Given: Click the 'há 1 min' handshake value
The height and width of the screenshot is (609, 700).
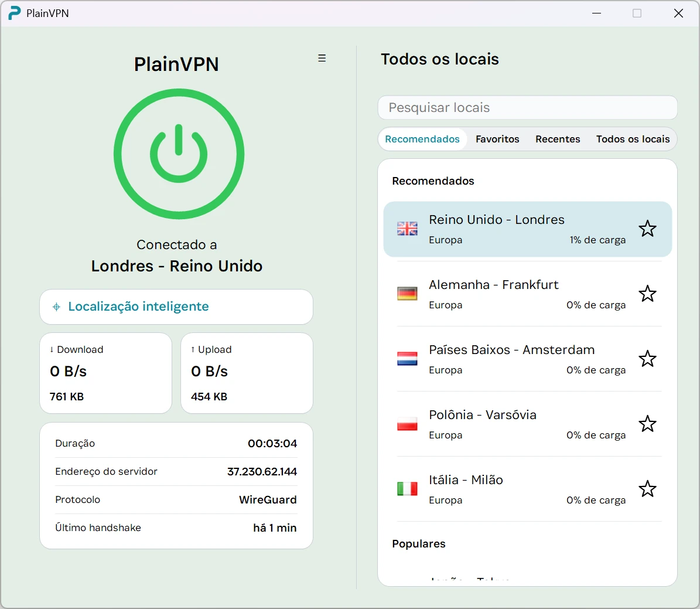Looking at the screenshot, I should [275, 528].
